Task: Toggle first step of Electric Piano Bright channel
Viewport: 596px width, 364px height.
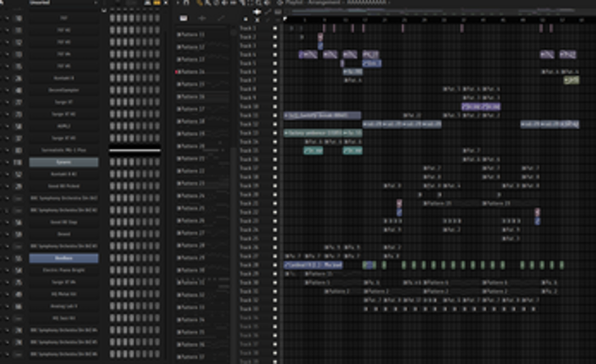Action: [112, 270]
